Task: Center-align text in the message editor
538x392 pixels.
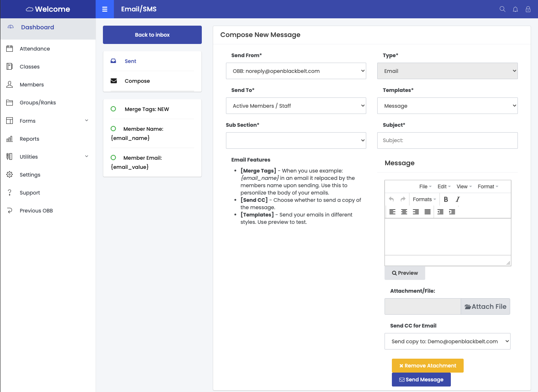Action: pyautogui.click(x=404, y=212)
